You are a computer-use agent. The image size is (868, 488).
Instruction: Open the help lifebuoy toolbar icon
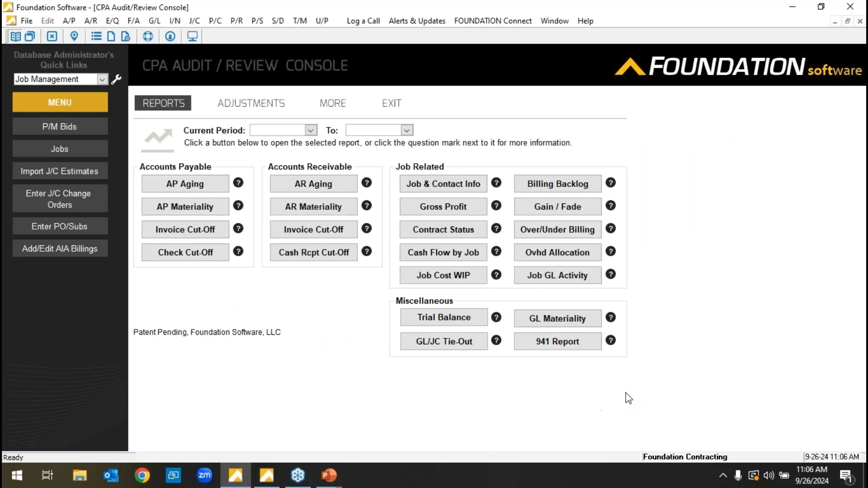(148, 36)
